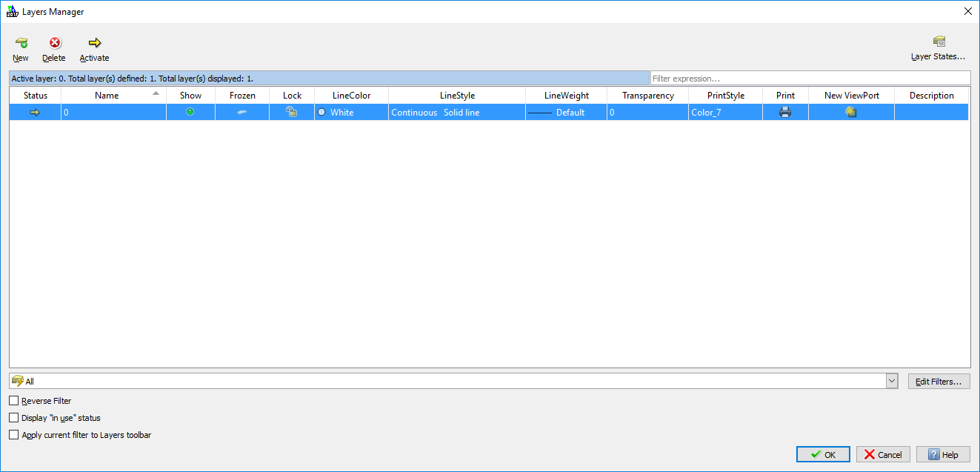
Task: Click the status arrow icon of layer 0
Action: click(35, 112)
